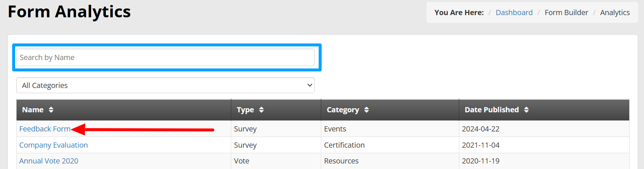
Task: Go to Dashboard in the breadcrumb
Action: pos(514,13)
